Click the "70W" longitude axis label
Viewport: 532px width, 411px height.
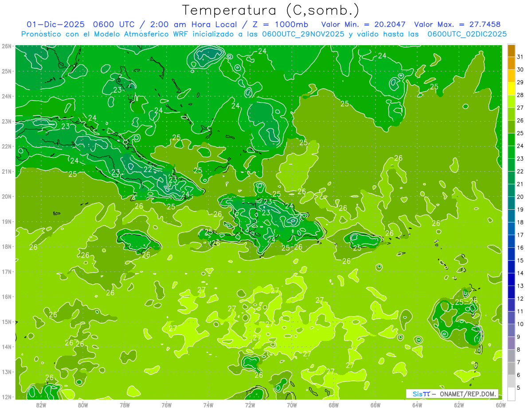tap(292, 405)
